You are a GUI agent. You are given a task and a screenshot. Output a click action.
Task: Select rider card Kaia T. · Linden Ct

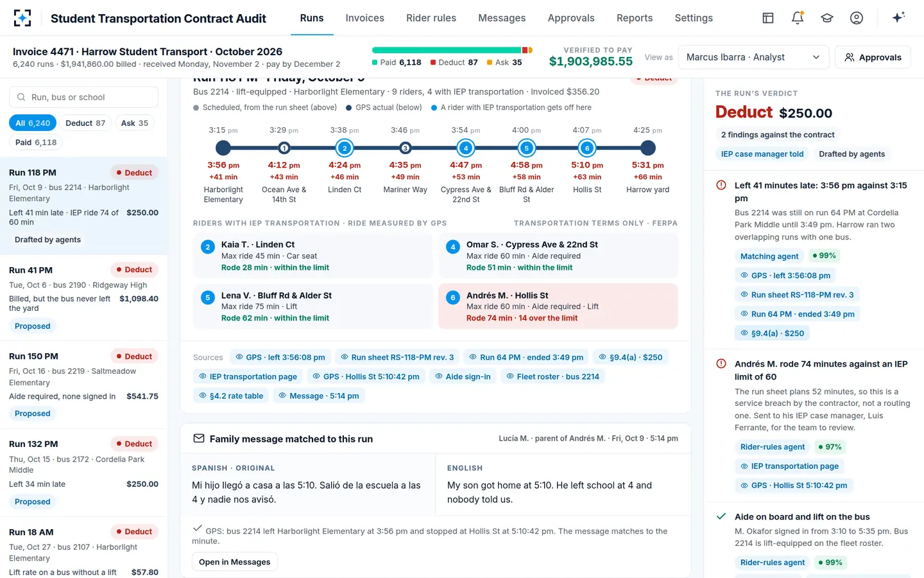[x=312, y=256]
